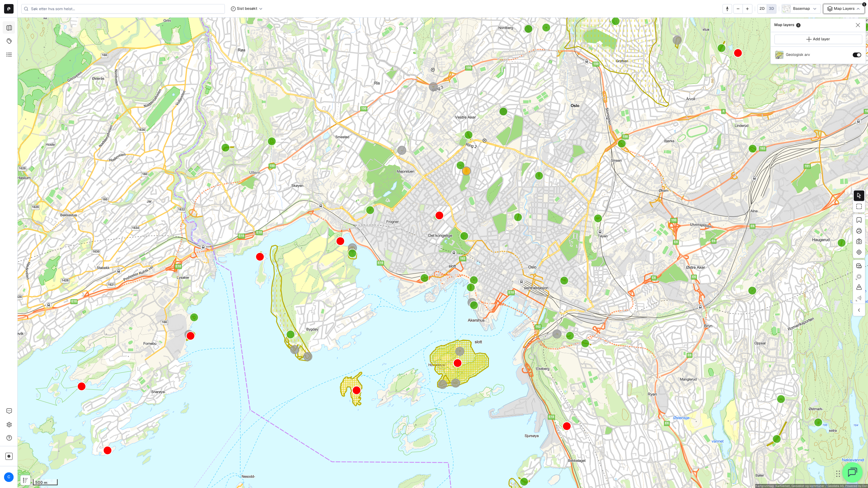Image resolution: width=868 pixels, height=488 pixels.
Task: Click the red marker at Fornebu
Action: pyautogui.click(x=191, y=336)
